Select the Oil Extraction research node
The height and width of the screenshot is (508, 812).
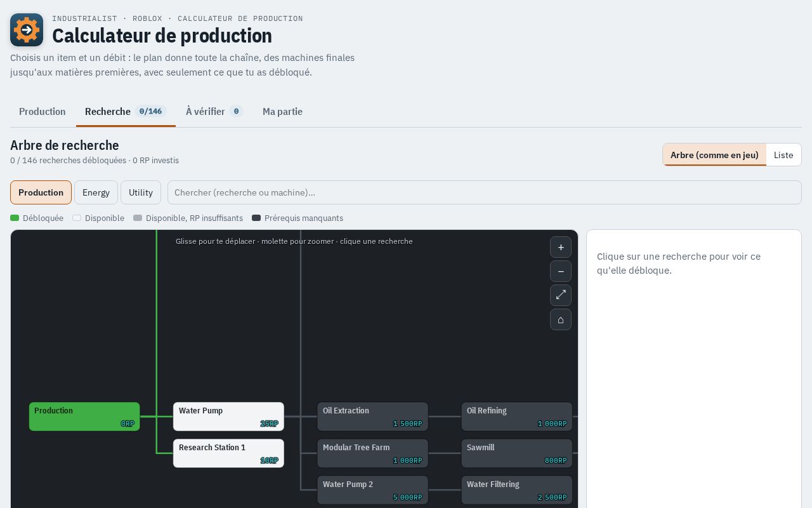coord(372,417)
